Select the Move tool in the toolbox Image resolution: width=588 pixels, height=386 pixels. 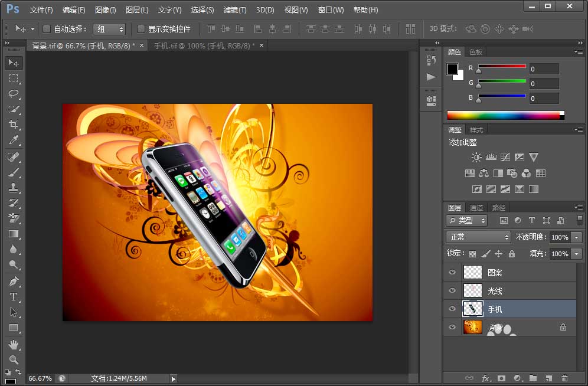coord(14,63)
